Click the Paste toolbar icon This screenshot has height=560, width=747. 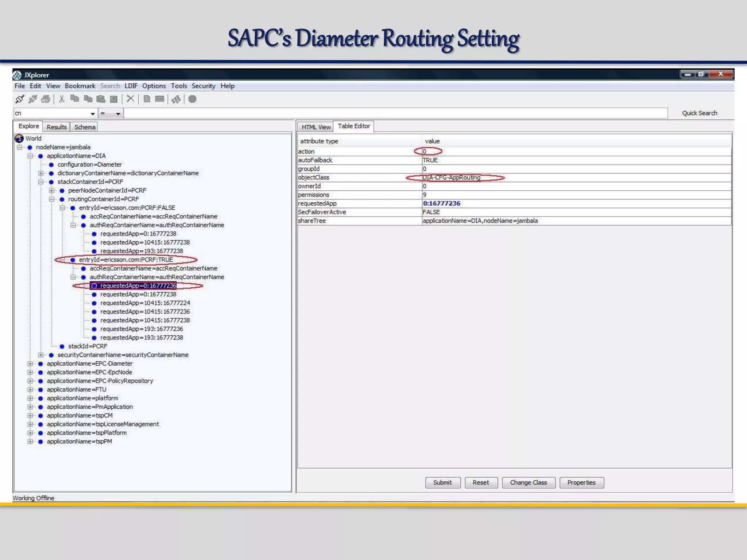pos(101,99)
